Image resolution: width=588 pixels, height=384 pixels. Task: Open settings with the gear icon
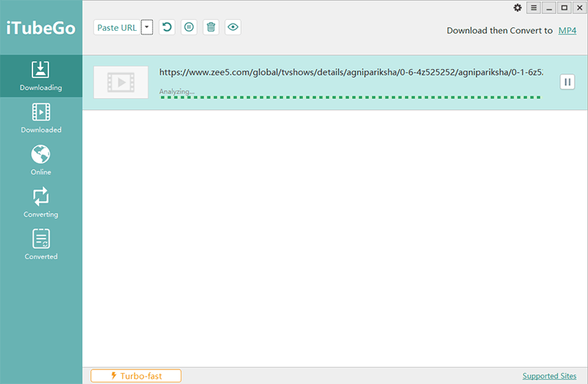click(x=517, y=7)
